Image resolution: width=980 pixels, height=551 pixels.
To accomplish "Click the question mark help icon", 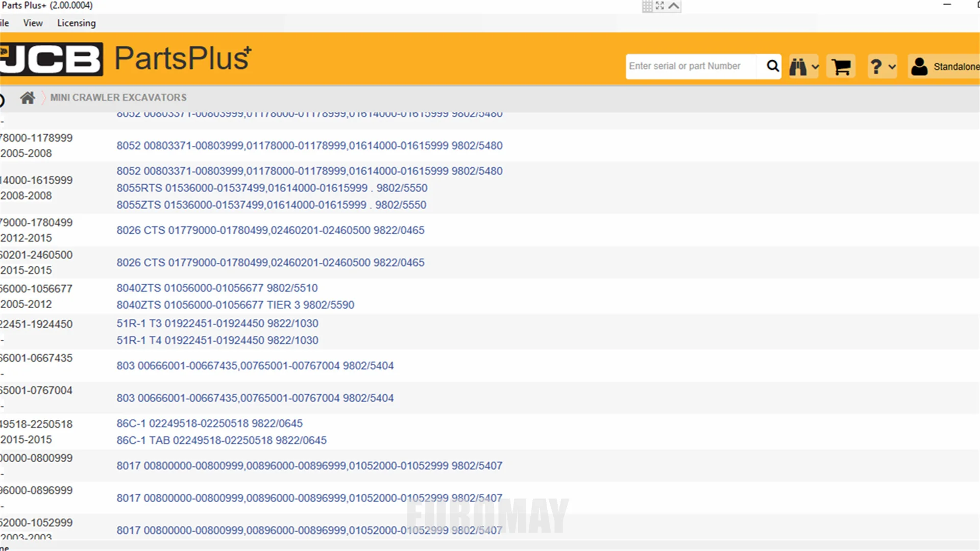I will point(876,67).
